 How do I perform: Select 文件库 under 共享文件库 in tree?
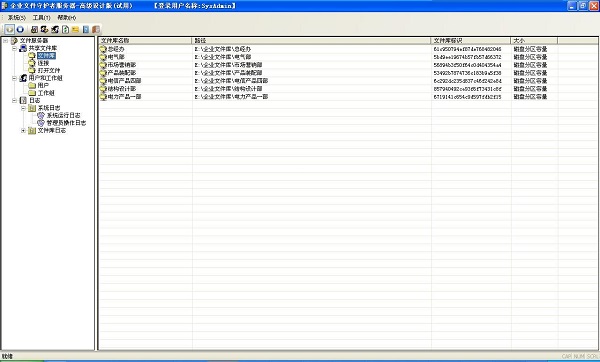[x=46, y=56]
